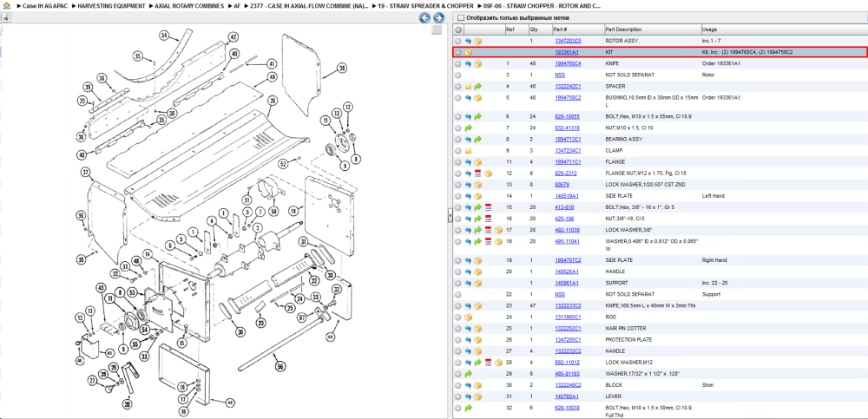Open part number 1322252C1 link
Image resolution: width=868 pixels, height=419 pixels.
(568, 328)
